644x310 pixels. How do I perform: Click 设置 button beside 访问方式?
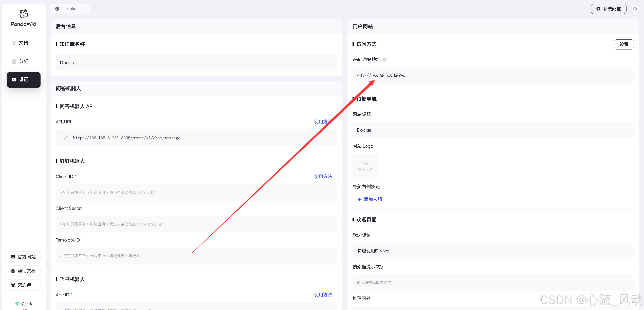tap(623, 44)
